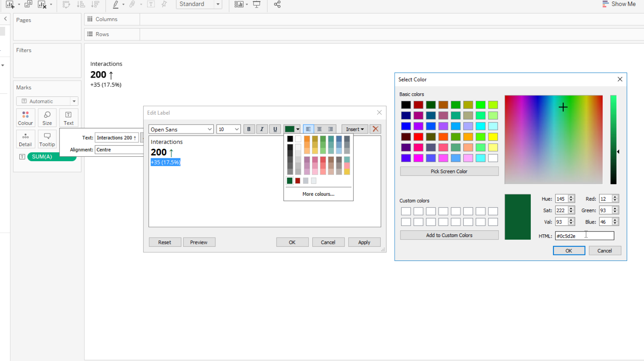644x361 pixels.
Task: Select right text alignment
Action: click(x=330, y=129)
